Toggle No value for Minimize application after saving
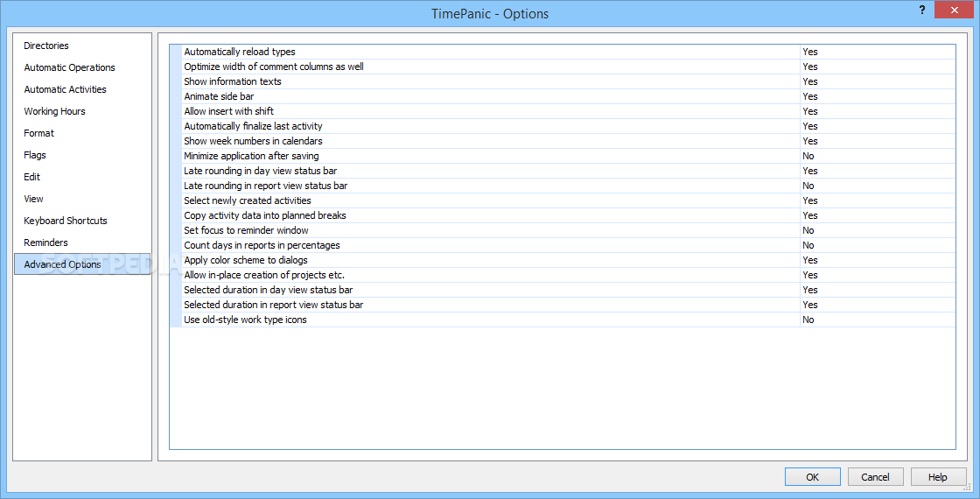980x499 pixels. [878, 156]
